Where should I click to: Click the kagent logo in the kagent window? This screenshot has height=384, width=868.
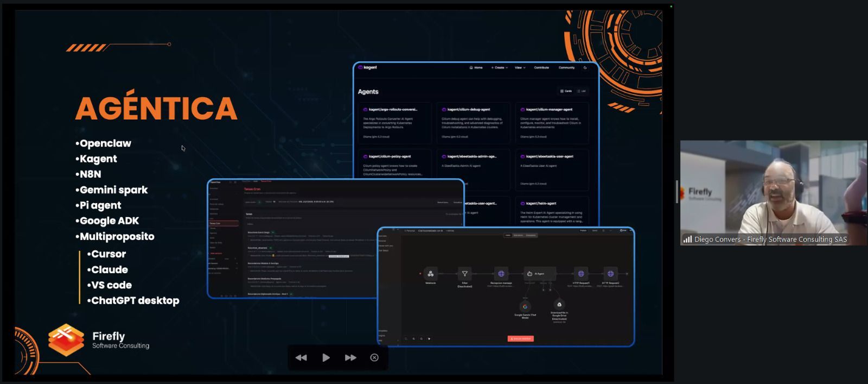(368, 67)
